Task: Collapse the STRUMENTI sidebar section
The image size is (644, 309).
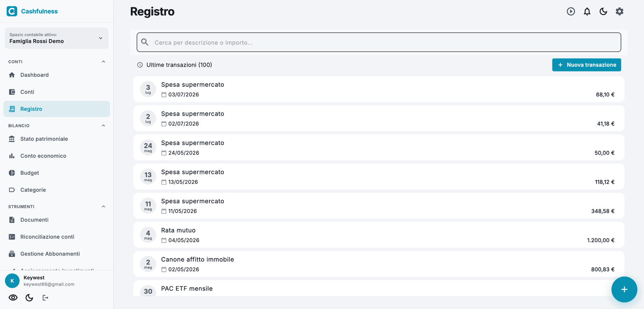Action: pos(103,207)
